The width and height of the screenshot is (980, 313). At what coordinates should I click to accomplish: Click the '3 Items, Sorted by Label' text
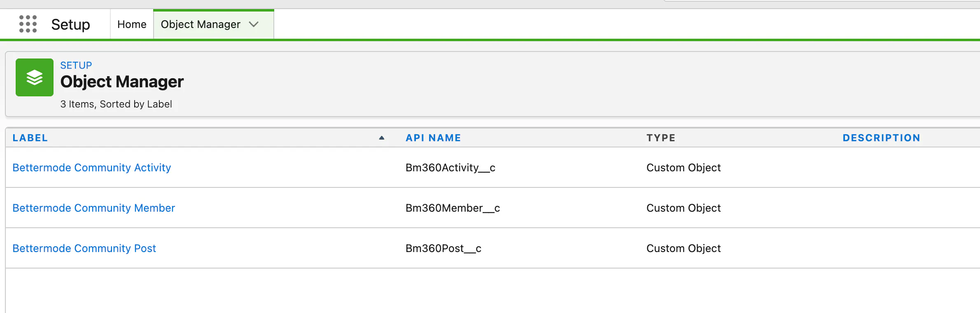[x=116, y=104]
